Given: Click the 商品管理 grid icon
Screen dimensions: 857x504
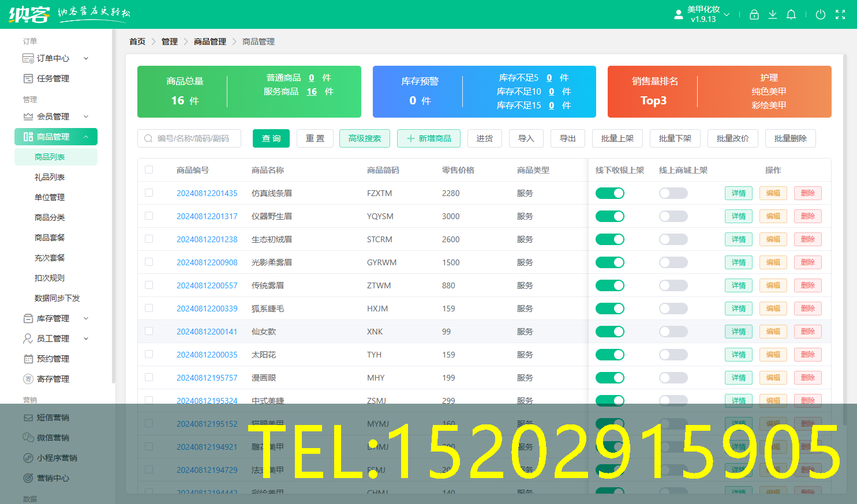Looking at the screenshot, I should click(28, 137).
